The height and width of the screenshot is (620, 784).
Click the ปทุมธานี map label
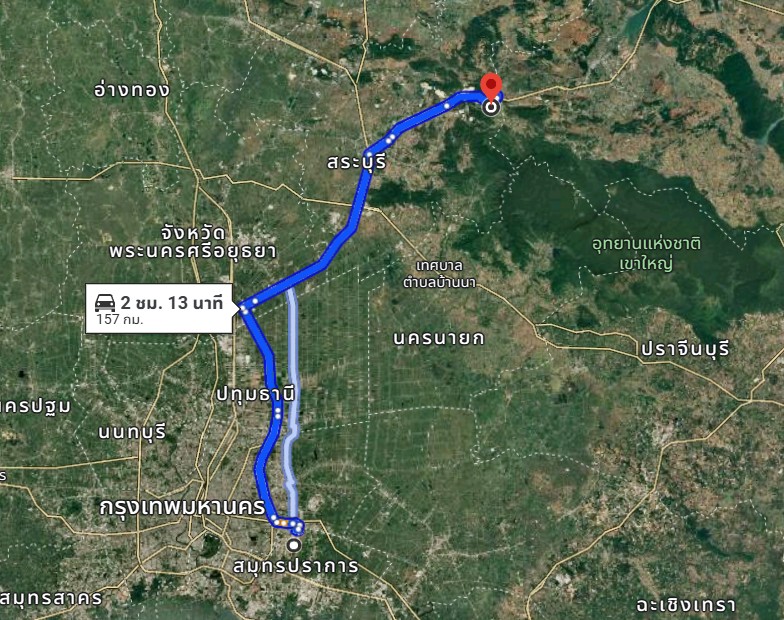point(256,394)
